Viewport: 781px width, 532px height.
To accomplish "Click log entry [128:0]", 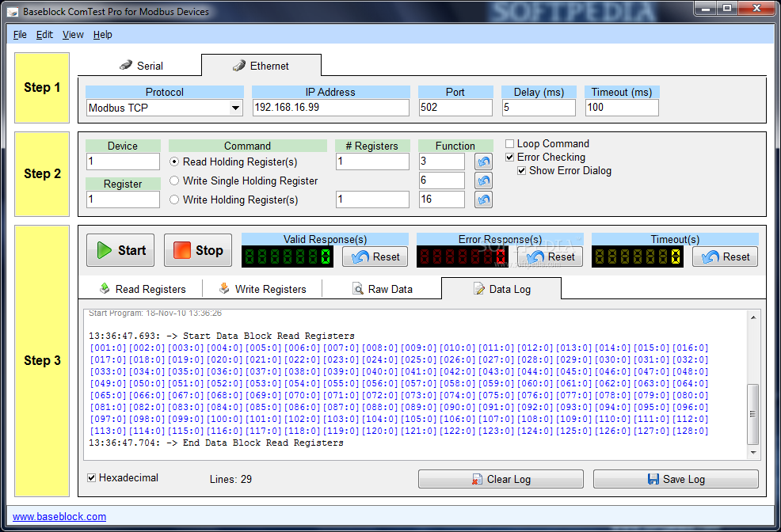I will pos(690,431).
